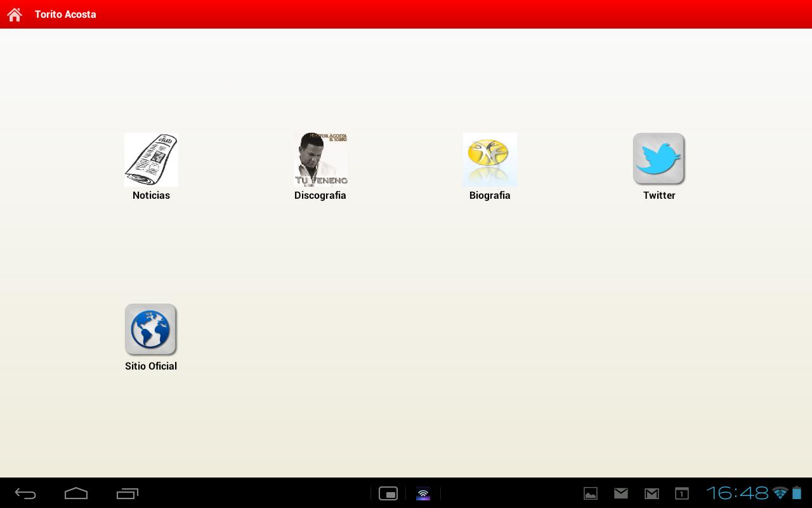
Task: Click the Twitter label
Action: tap(659, 196)
